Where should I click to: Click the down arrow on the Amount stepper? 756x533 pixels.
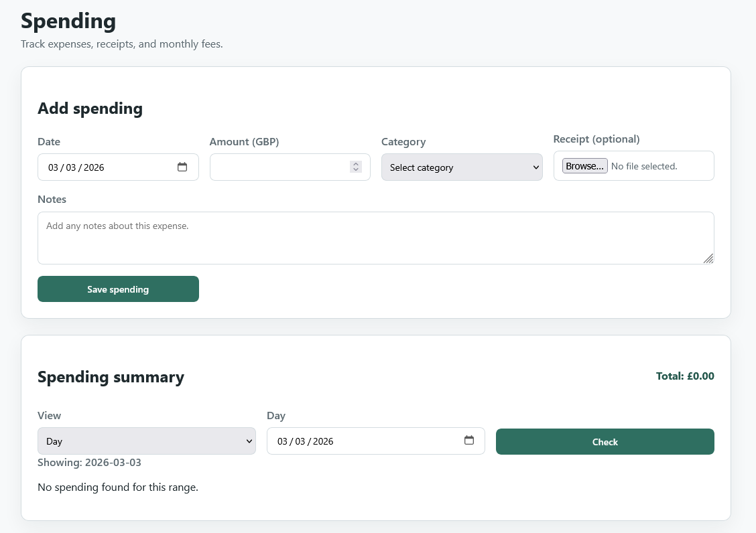click(355, 171)
